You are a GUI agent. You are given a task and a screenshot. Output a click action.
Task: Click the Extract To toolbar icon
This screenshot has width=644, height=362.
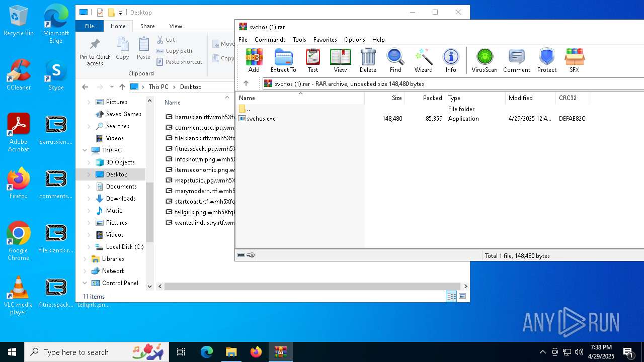click(283, 61)
